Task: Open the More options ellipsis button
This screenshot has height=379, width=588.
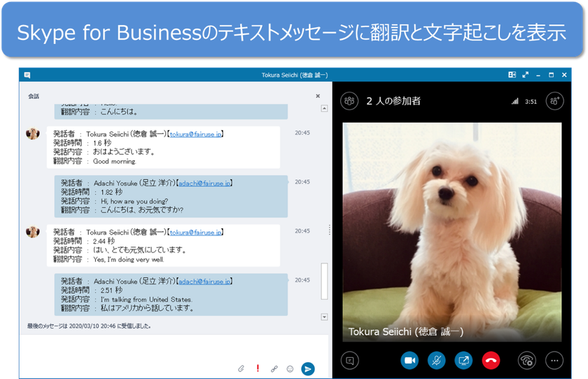Action: pyautogui.click(x=554, y=361)
